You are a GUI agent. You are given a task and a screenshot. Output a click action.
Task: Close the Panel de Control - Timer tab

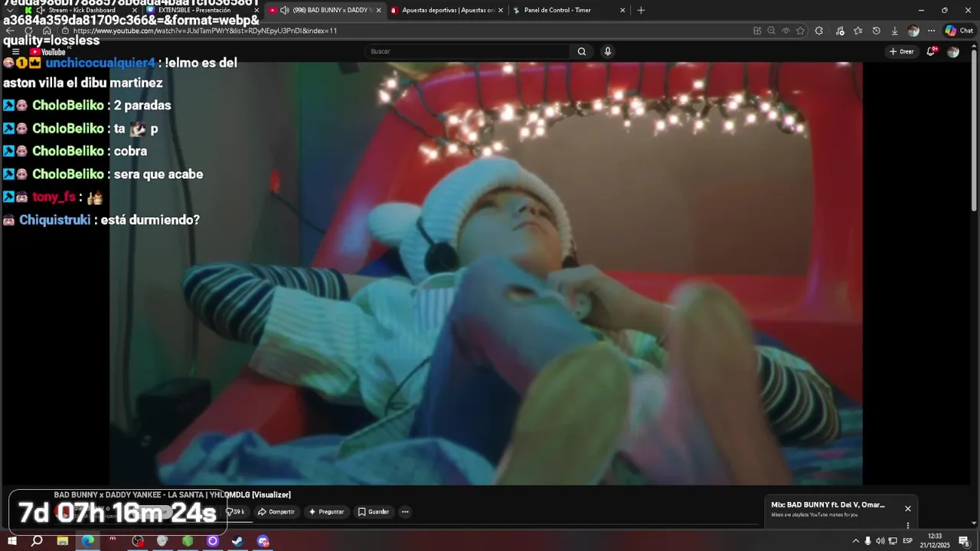point(622,10)
